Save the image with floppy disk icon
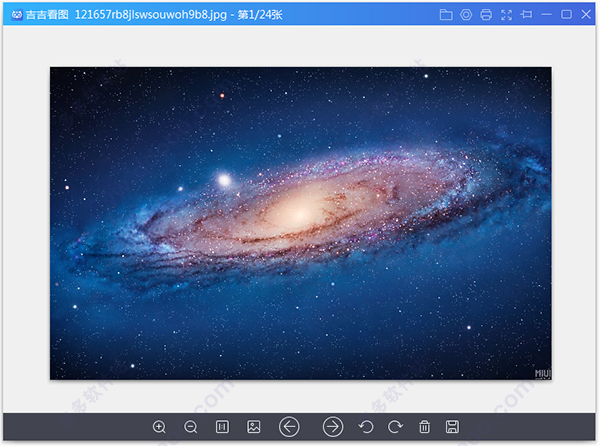 tap(452, 426)
